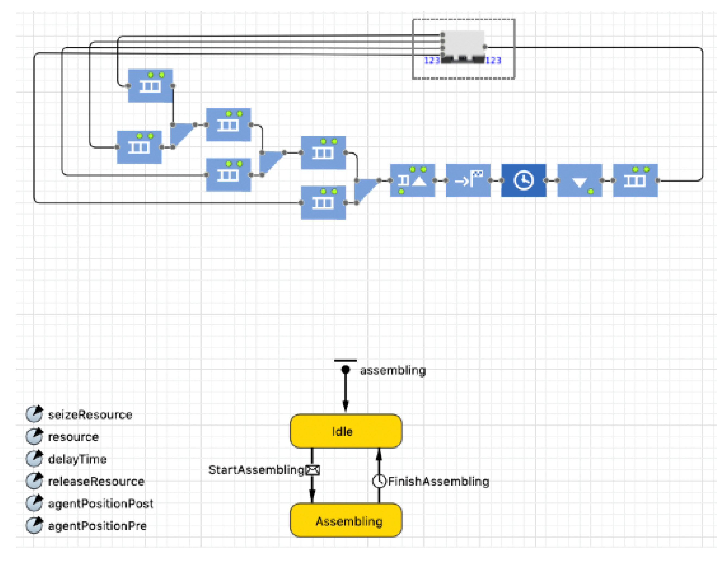Click the resource parameter label

73,437
